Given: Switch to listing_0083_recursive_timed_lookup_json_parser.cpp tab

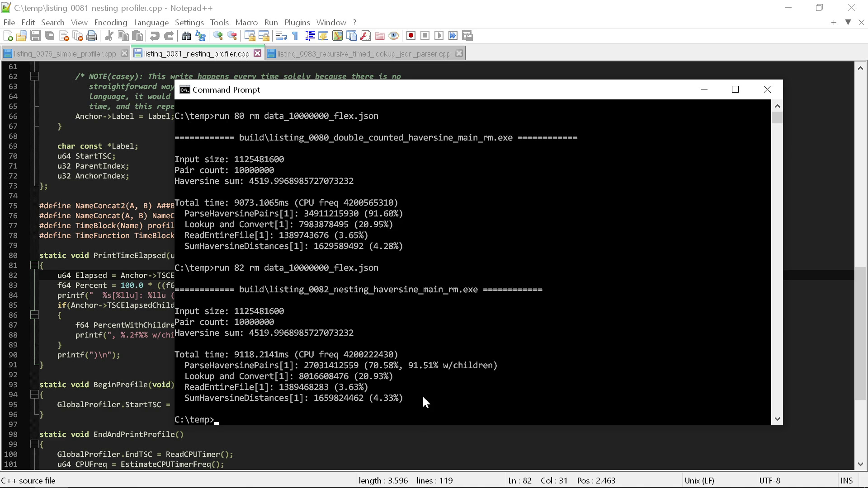Looking at the screenshot, I should 362,53.
